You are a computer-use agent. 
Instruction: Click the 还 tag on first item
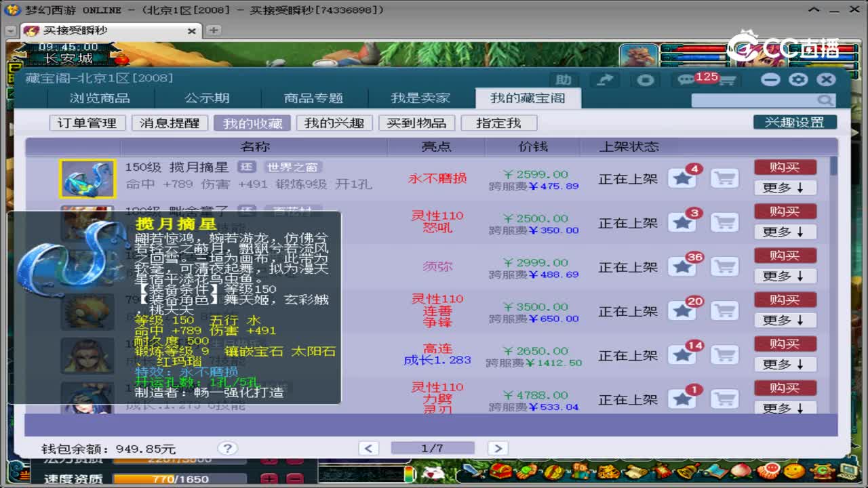click(x=246, y=167)
